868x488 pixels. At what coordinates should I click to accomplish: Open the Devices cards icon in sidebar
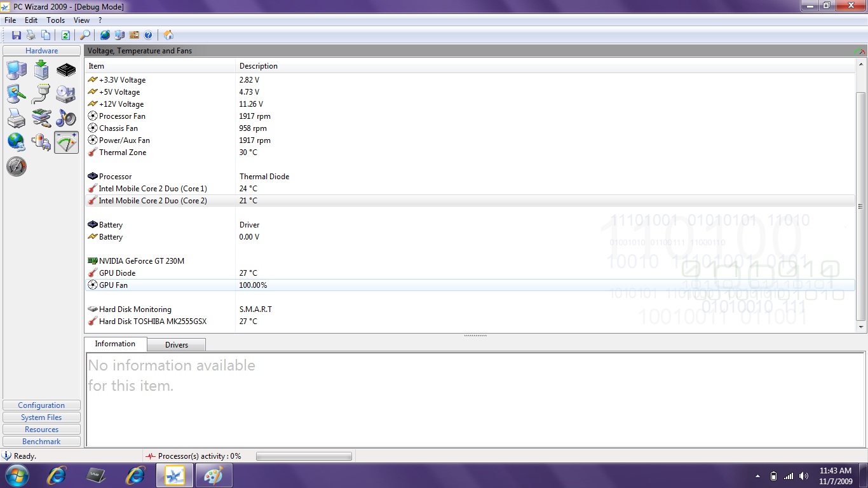[41, 118]
